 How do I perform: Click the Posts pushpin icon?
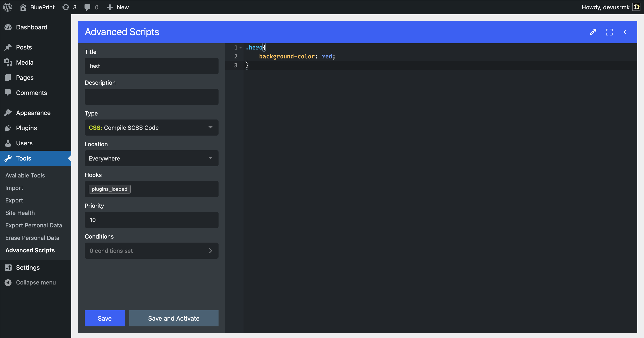click(x=8, y=47)
